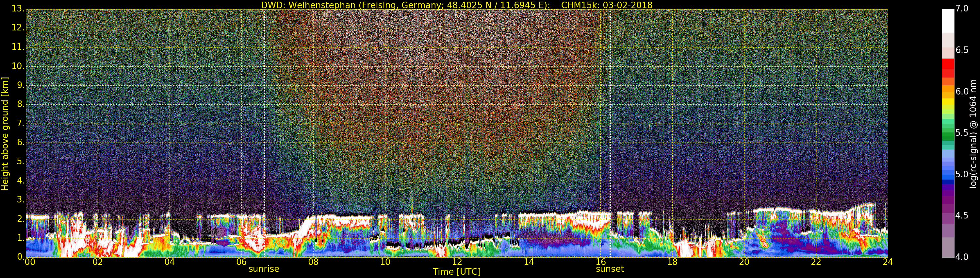Select the "Height above ground [km]" axis label
This screenshot has width=980, height=278.
(5, 134)
